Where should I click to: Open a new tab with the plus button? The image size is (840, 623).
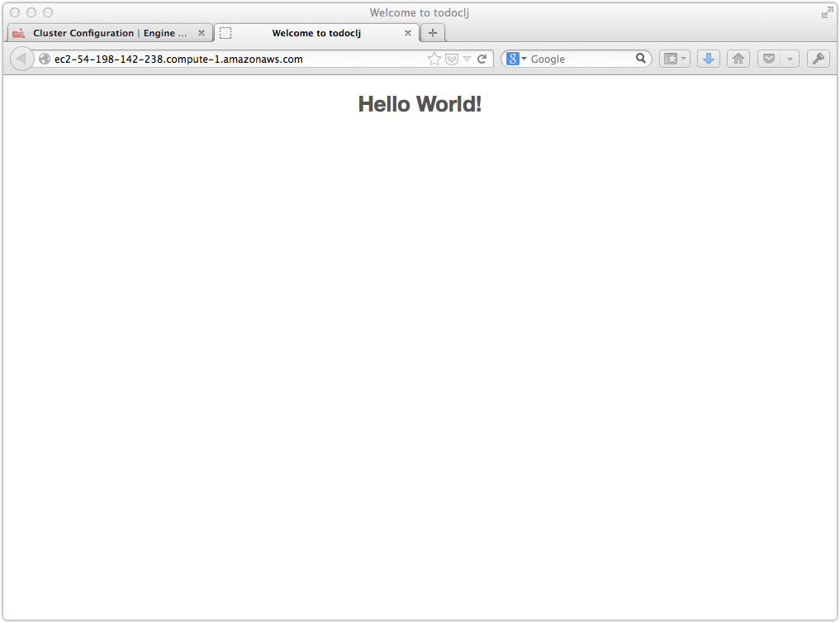coord(433,32)
